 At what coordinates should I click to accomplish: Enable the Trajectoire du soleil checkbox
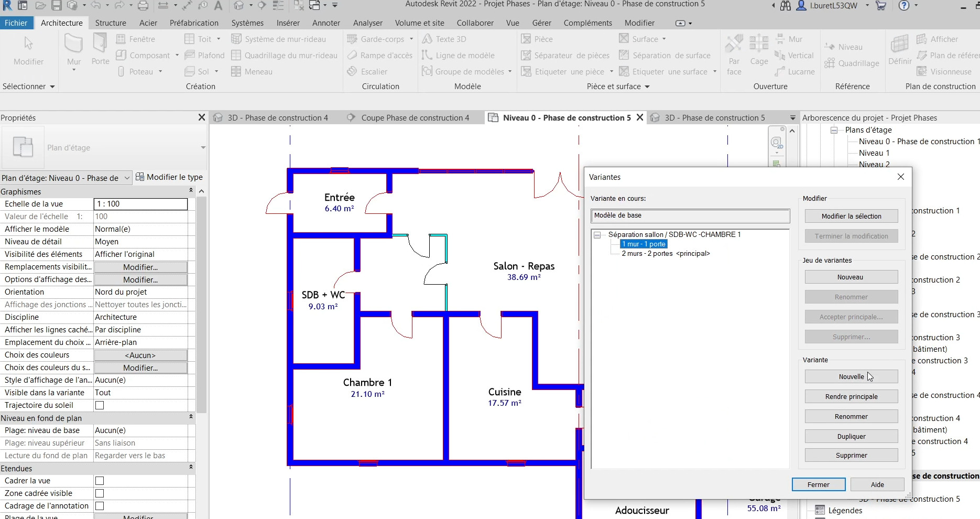pyautogui.click(x=100, y=405)
